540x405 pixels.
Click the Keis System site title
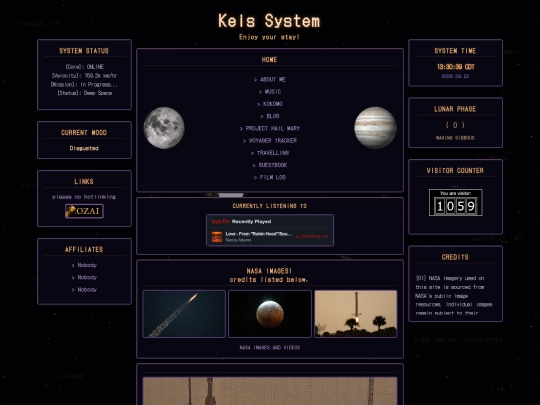click(x=269, y=21)
